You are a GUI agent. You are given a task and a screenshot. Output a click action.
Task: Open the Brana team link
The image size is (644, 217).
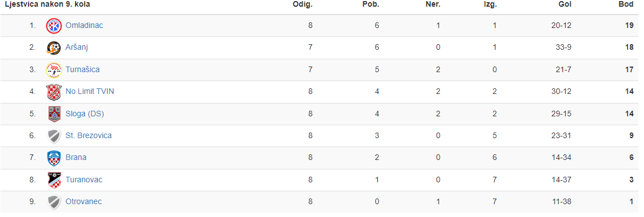click(76, 158)
